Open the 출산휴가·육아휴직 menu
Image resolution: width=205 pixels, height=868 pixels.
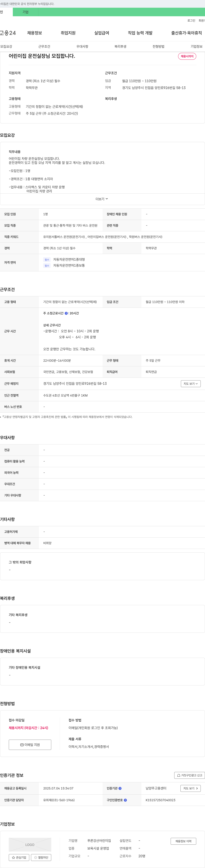[x=186, y=33]
